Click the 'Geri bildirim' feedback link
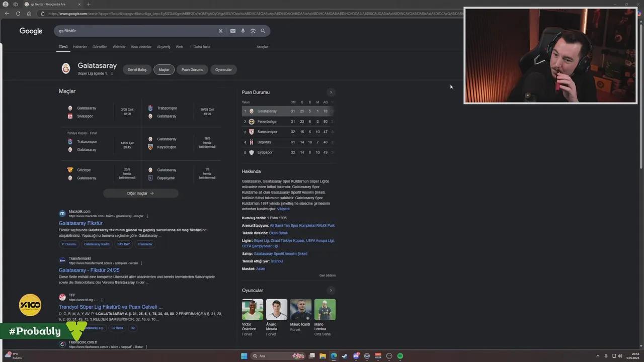The width and height of the screenshot is (644, 362). pyautogui.click(x=328, y=276)
